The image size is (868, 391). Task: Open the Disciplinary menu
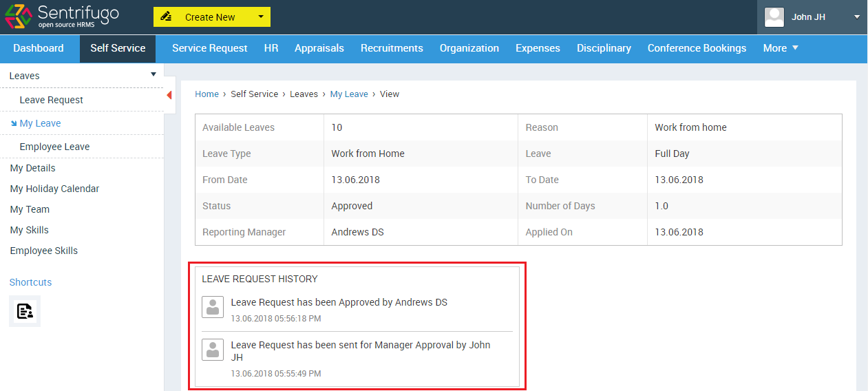604,48
